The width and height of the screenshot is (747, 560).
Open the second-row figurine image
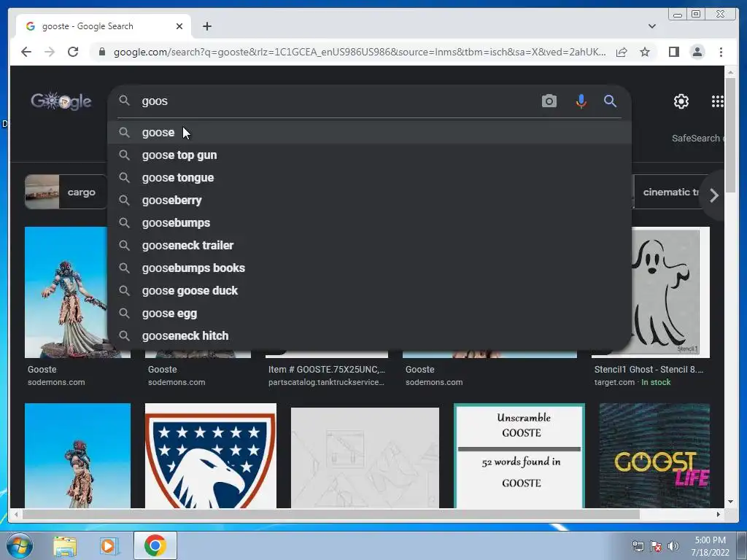(77, 456)
